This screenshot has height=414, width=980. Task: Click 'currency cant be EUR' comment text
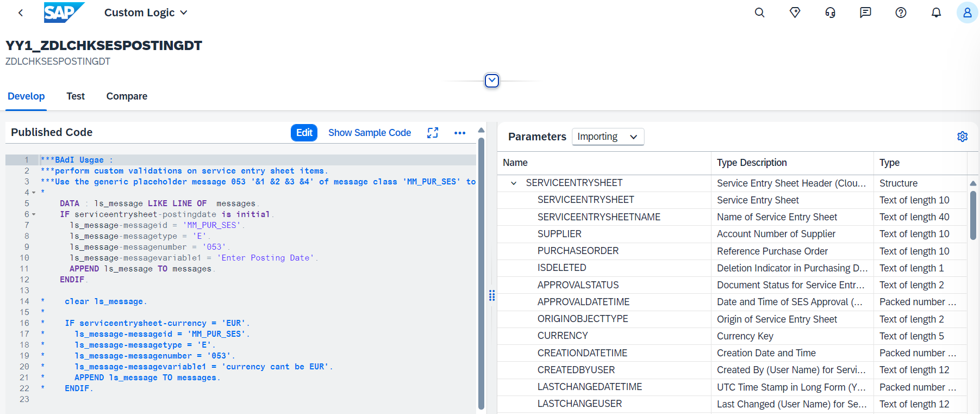tap(275, 367)
